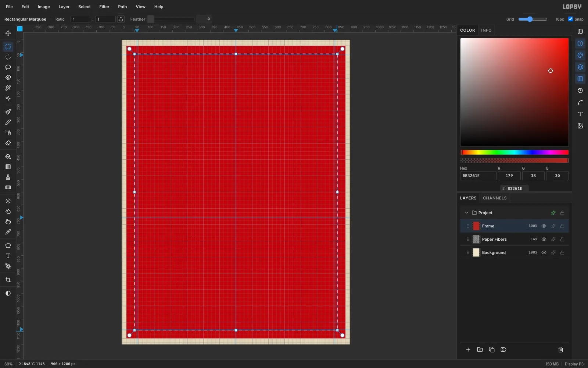Select the Paint Bucket tool
Viewport: 588px width, 368px height.
tap(8, 156)
